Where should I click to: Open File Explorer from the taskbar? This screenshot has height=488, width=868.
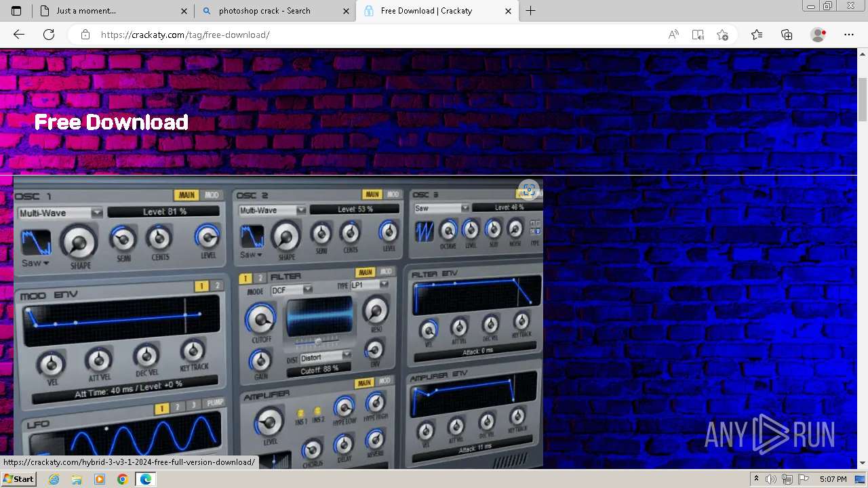[x=77, y=479]
